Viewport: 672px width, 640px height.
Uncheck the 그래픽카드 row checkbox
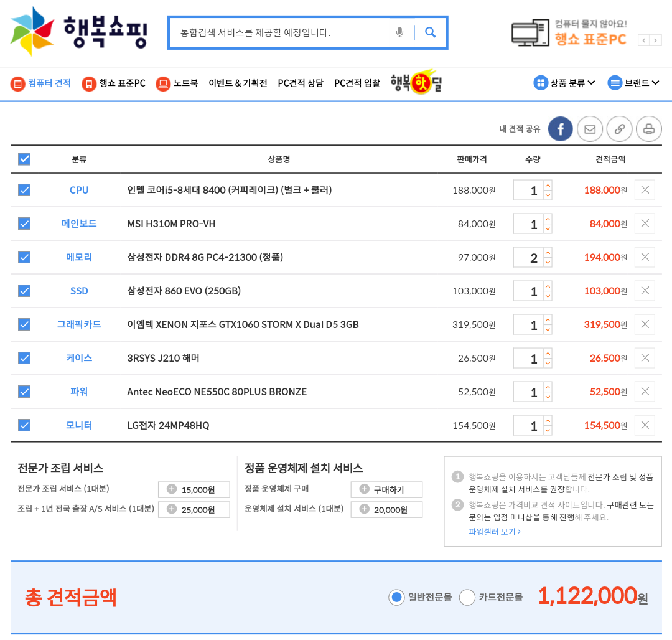24,324
